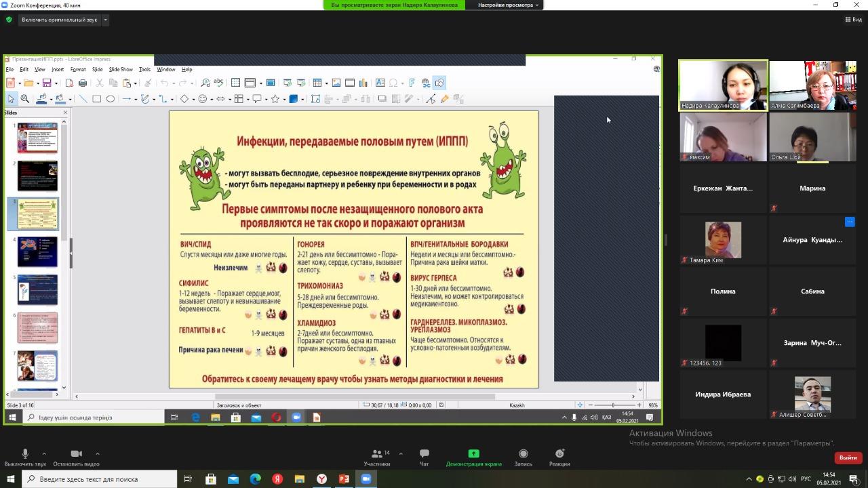This screenshot has width=868, height=488.
Task: Select Надира Калаулинова's video thumbnail
Action: pos(723,85)
